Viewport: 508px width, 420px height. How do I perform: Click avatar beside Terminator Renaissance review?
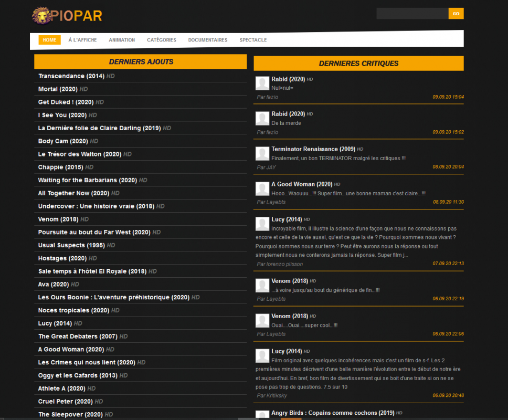point(262,154)
